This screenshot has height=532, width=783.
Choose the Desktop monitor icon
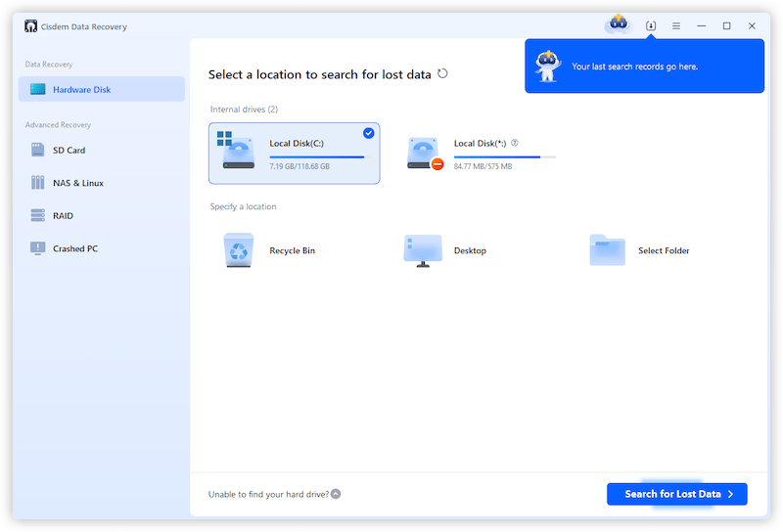[x=423, y=250]
